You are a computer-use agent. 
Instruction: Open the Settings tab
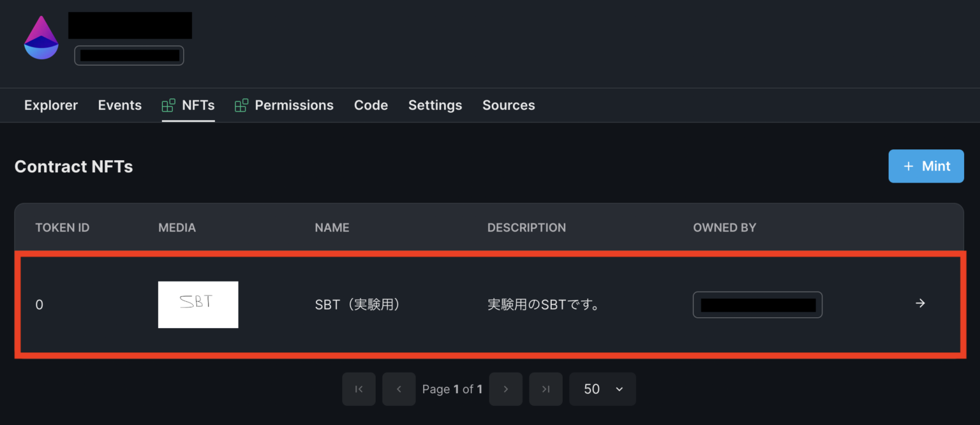pos(434,105)
